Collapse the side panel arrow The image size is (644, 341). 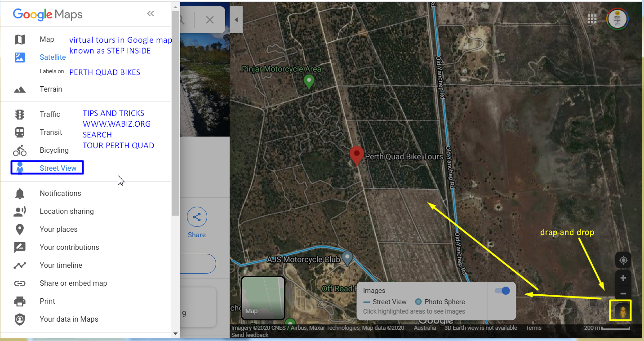coord(236,20)
